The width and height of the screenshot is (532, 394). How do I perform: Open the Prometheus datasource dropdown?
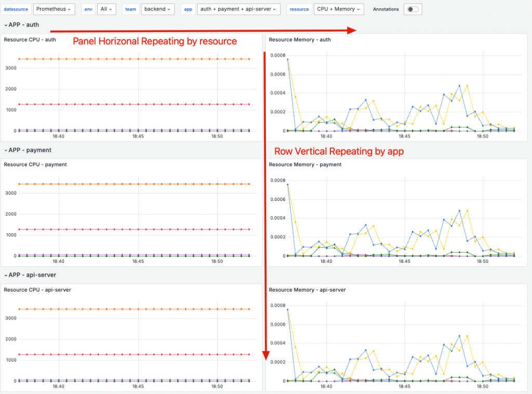pyautogui.click(x=54, y=9)
